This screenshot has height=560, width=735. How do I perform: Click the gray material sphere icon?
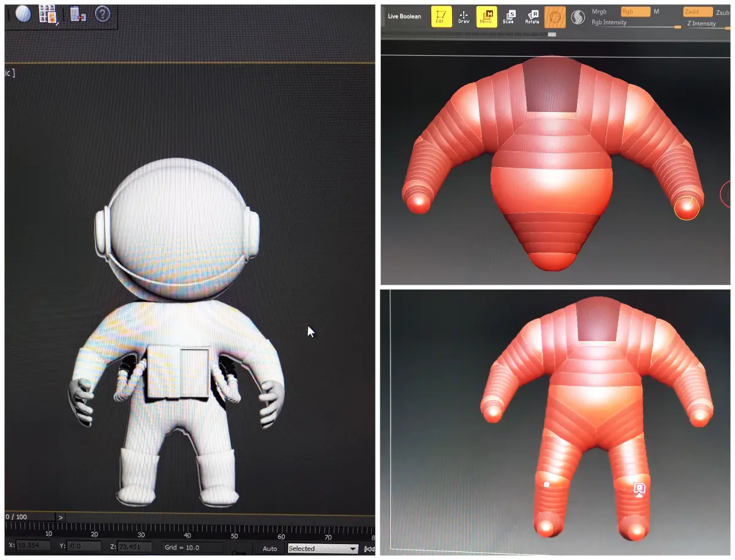pos(578,18)
